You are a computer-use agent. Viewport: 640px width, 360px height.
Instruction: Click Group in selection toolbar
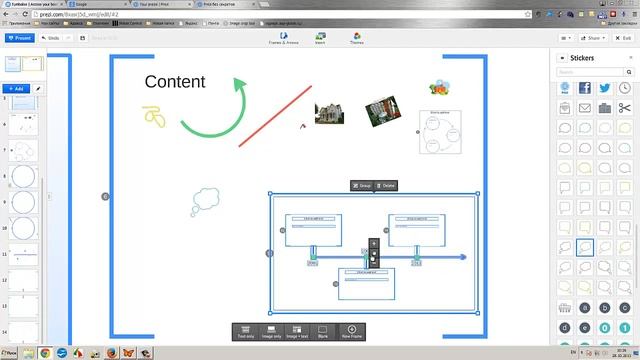tap(362, 186)
